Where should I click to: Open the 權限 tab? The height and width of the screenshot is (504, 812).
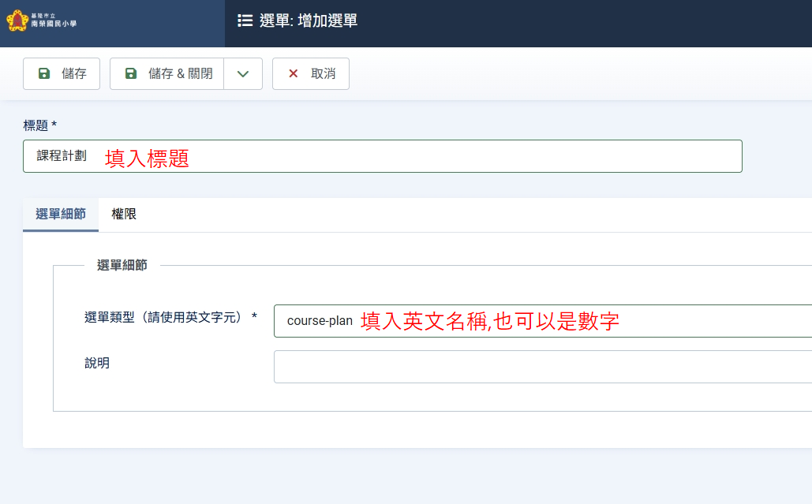pyautogui.click(x=124, y=214)
